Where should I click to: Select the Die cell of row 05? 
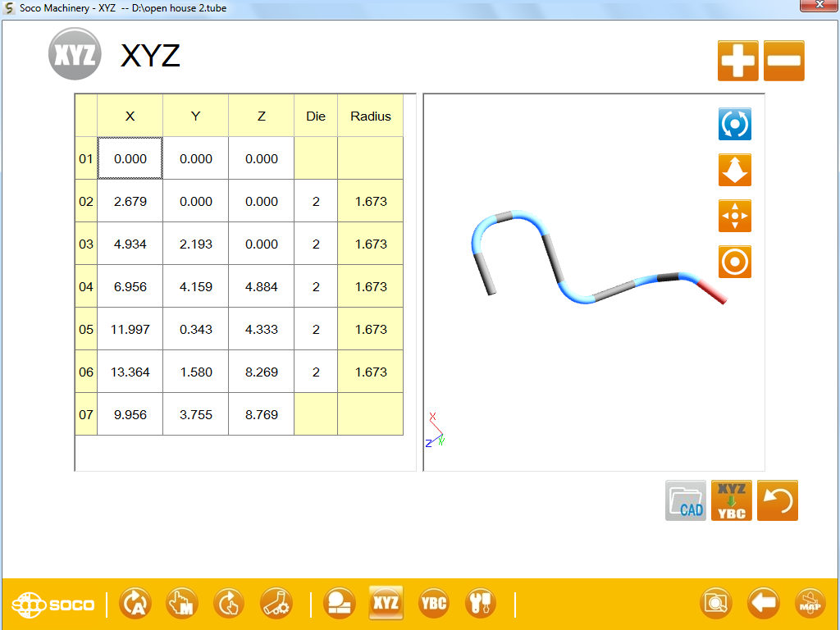(x=316, y=329)
